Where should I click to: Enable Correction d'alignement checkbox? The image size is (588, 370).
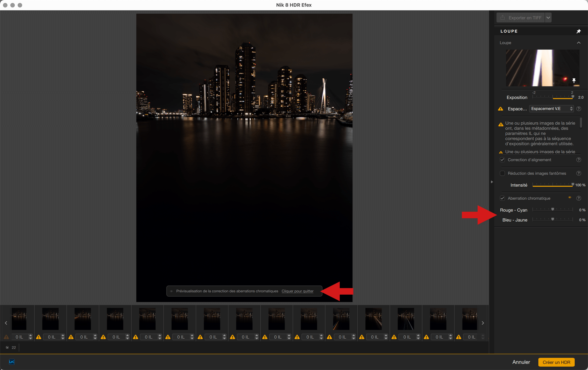(x=502, y=160)
